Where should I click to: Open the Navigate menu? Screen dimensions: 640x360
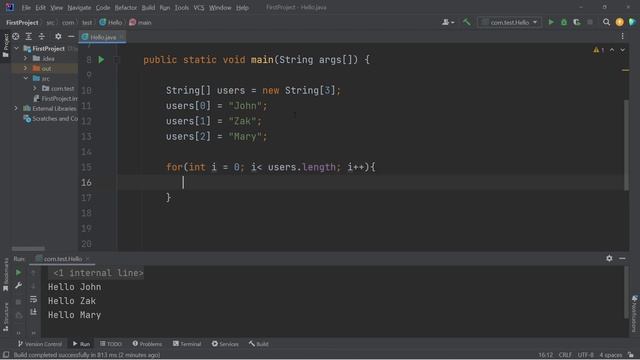79,8
